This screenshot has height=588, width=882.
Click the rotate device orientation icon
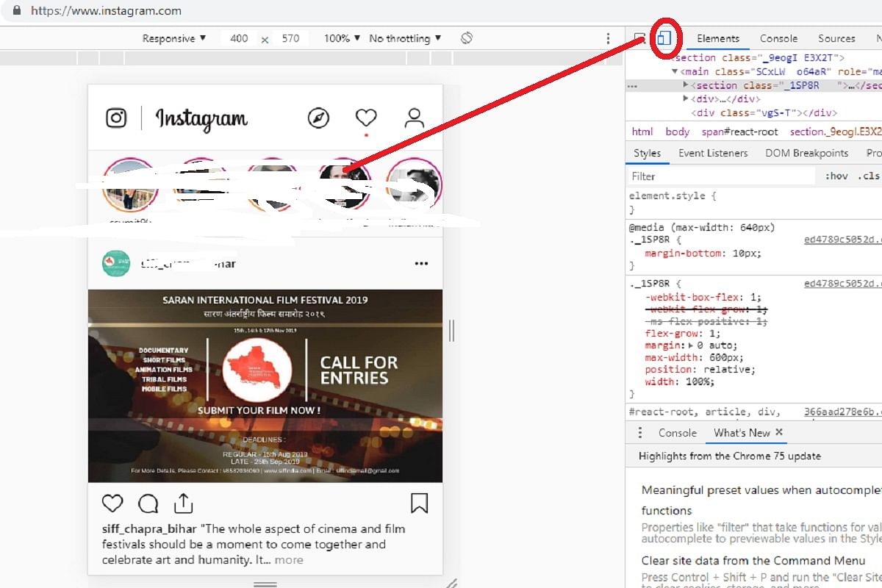coord(466,38)
